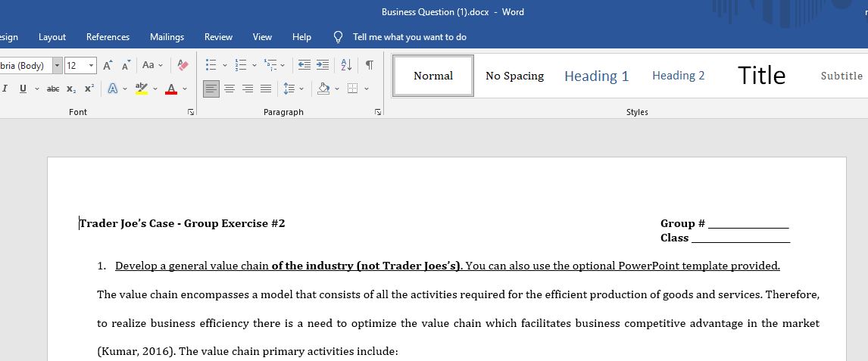Center align the text
The height and width of the screenshot is (361, 868).
pos(229,89)
